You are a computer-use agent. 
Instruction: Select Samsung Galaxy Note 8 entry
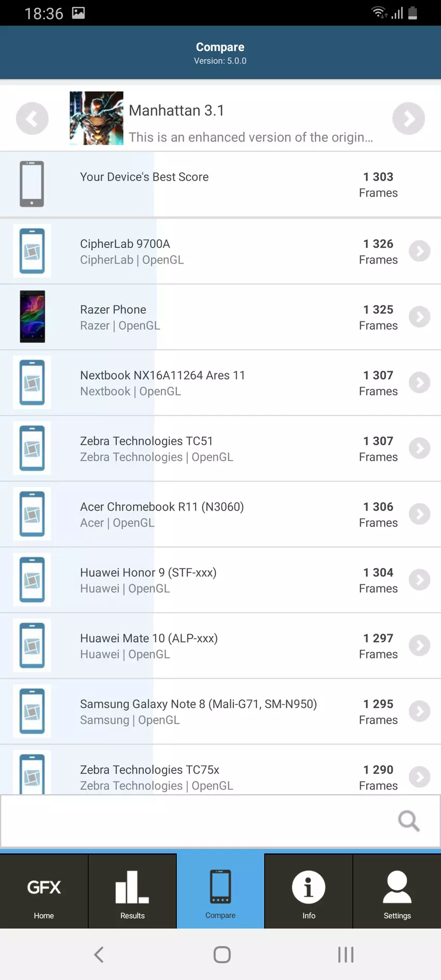point(208,711)
